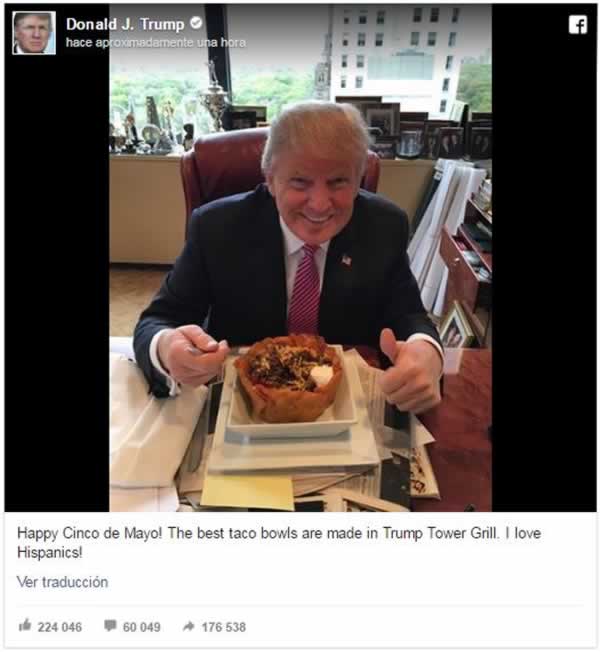The height and width of the screenshot is (652, 600).
Task: Click the yellow notepad on the desk
Action: pos(247,492)
